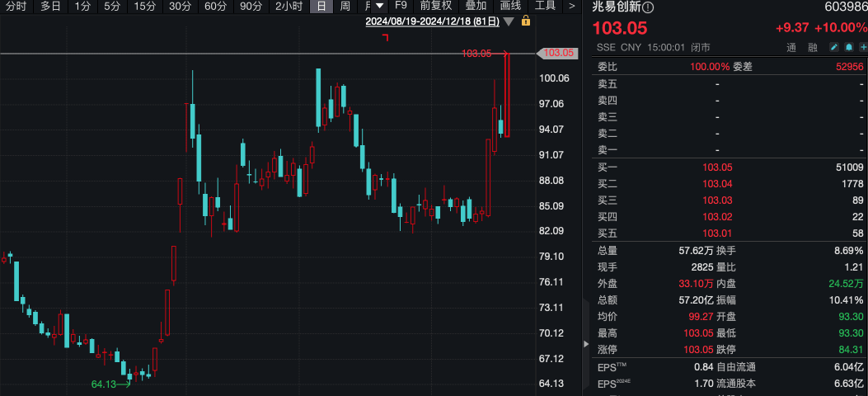Set a price alert with bell icon

(x=848, y=48)
